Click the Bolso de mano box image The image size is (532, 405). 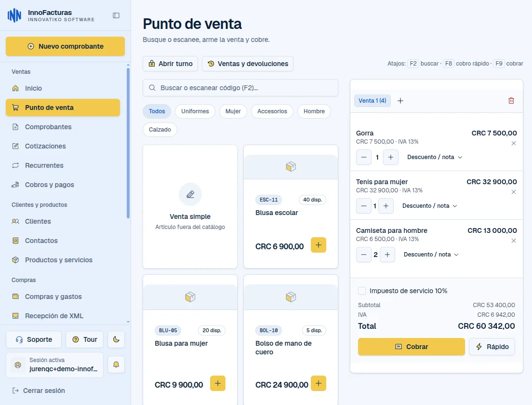click(291, 297)
